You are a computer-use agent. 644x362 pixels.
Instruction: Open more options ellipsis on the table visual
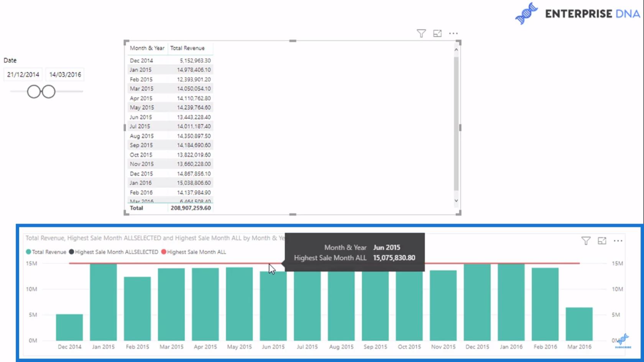click(x=453, y=34)
